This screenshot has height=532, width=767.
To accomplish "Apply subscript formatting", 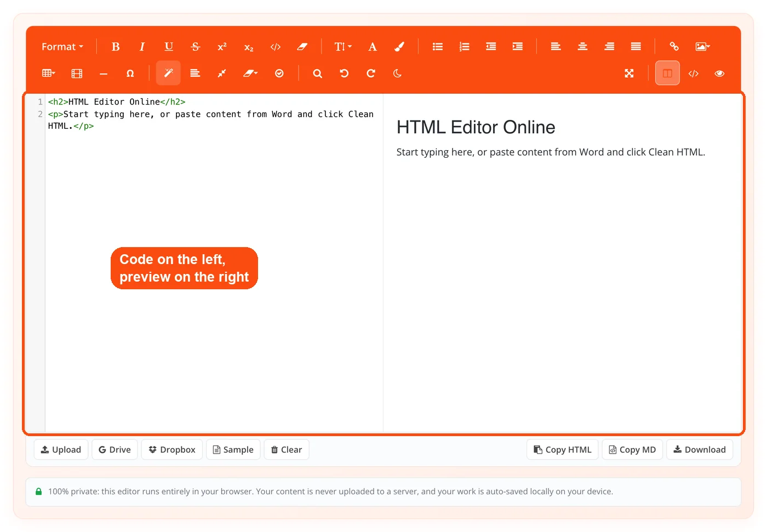I will click(249, 47).
